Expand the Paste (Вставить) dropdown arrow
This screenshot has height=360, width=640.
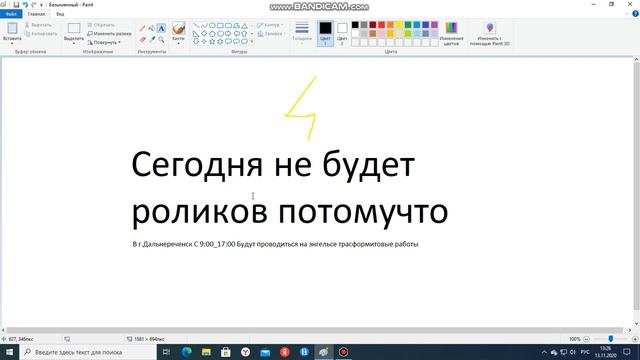(x=12, y=43)
